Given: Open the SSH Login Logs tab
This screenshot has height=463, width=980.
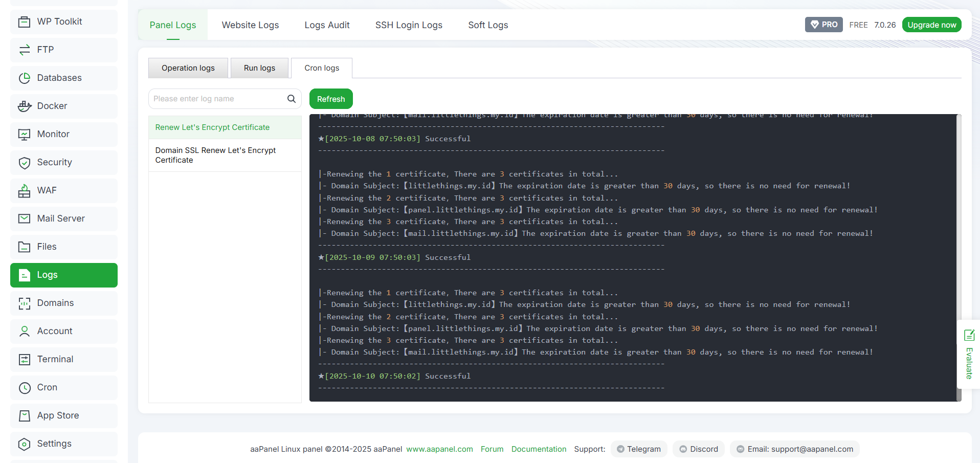Looking at the screenshot, I should point(409,25).
